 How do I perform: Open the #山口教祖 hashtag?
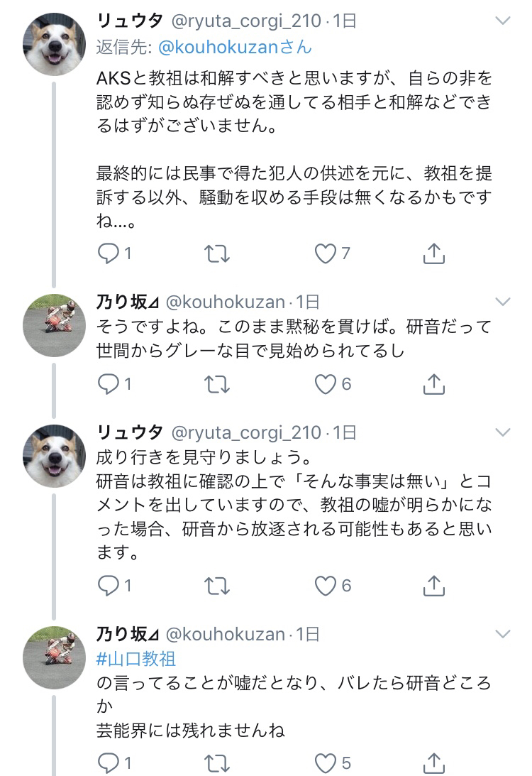[x=136, y=658]
